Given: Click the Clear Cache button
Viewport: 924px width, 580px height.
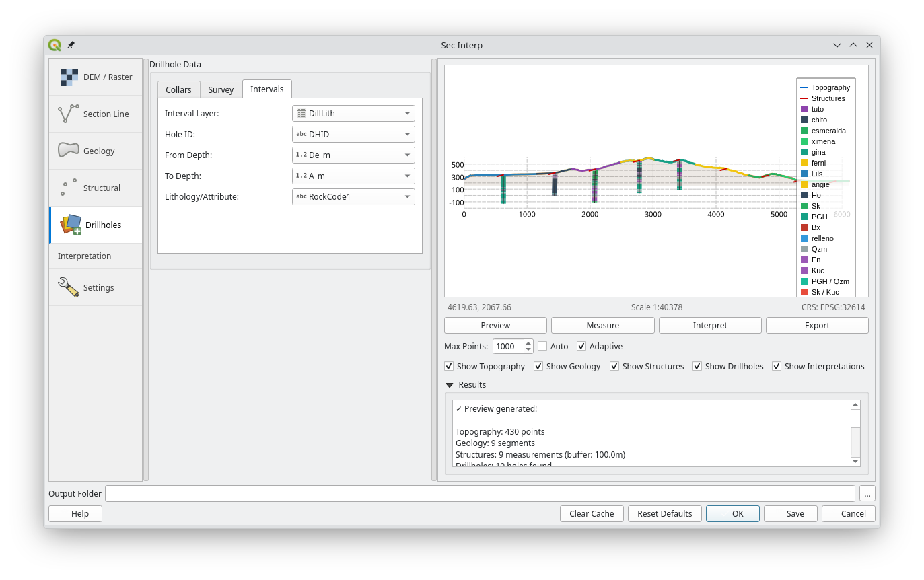Looking at the screenshot, I should point(592,513).
